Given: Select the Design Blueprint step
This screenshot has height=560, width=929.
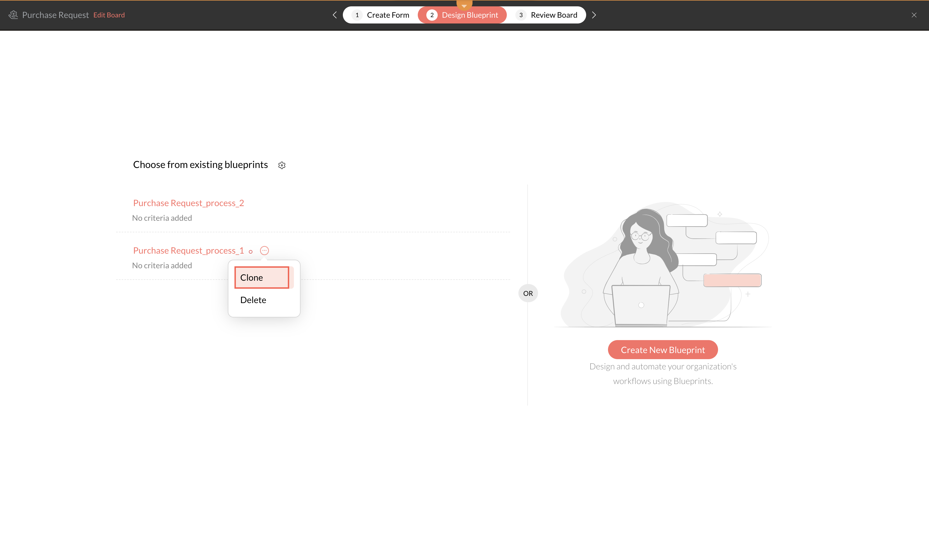Looking at the screenshot, I should 469,15.
